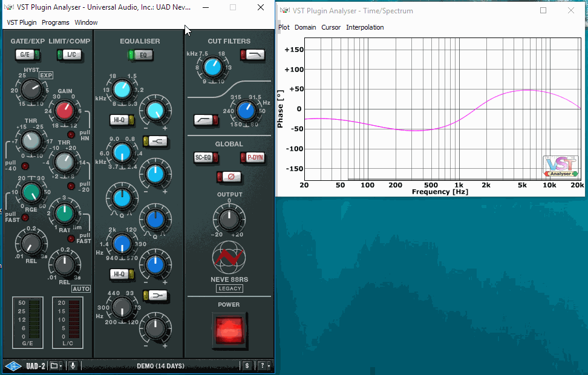Click the DEMO (14 DAYS) status text
Screen dimensions: 588x375
[160, 366]
